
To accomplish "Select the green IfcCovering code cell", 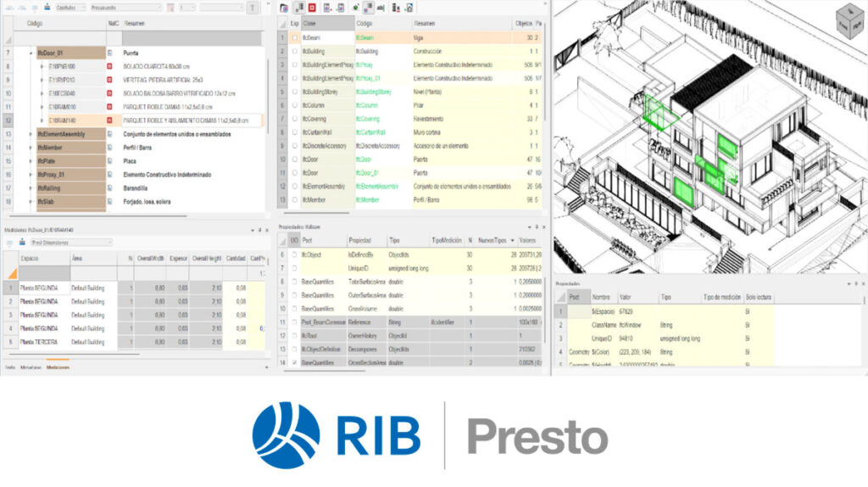I will [x=383, y=119].
